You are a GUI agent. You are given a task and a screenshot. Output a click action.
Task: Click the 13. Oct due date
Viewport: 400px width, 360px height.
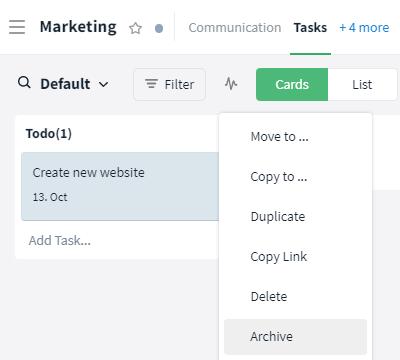[x=50, y=197]
